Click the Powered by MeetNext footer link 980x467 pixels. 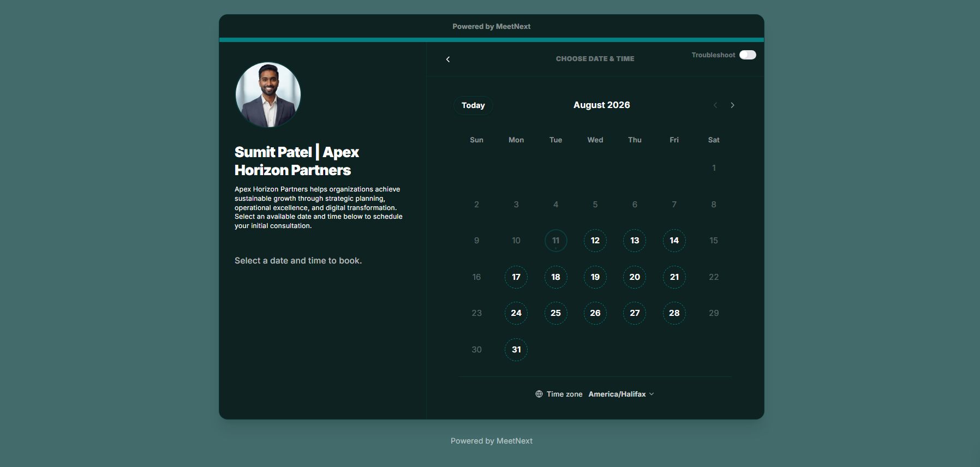pos(492,441)
